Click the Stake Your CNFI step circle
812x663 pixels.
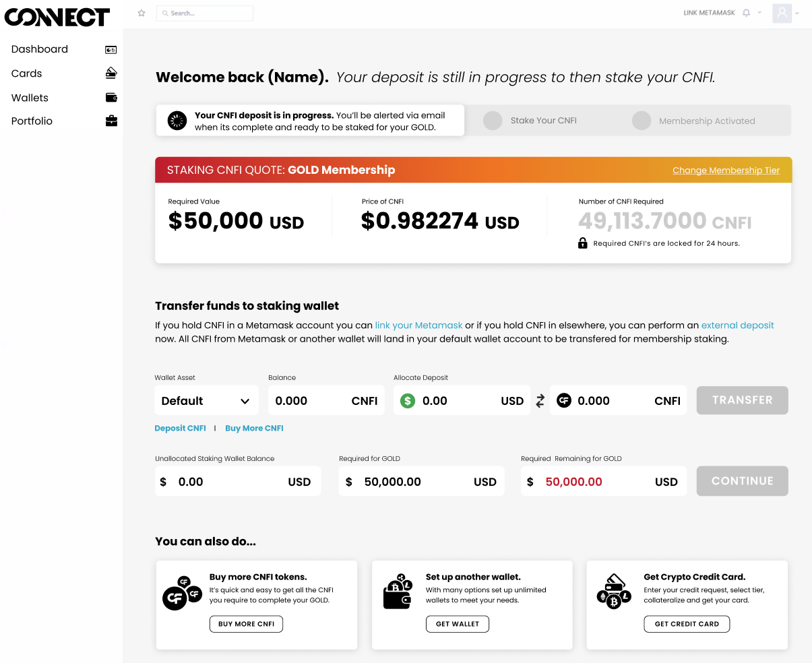(493, 121)
